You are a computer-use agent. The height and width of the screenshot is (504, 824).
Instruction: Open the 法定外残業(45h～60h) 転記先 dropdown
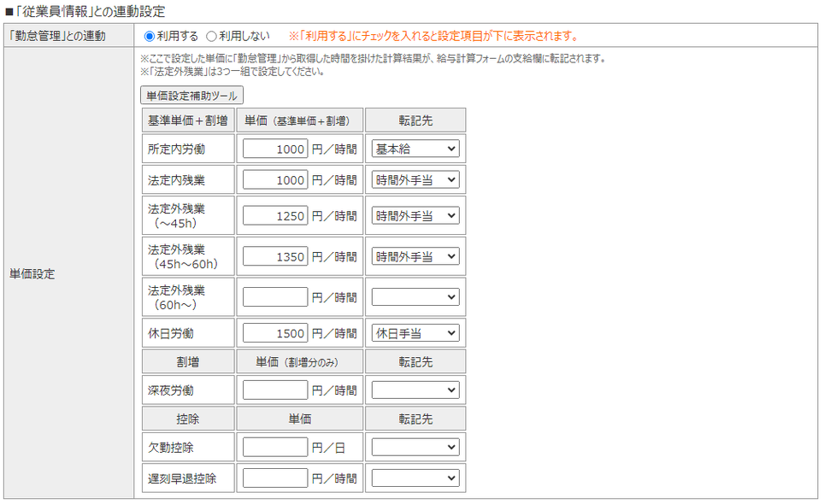click(415, 256)
